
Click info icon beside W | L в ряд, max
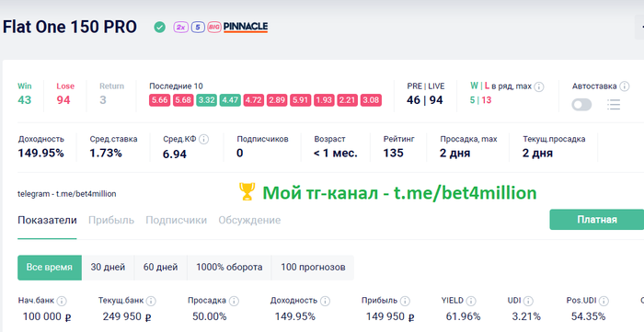click(539, 86)
